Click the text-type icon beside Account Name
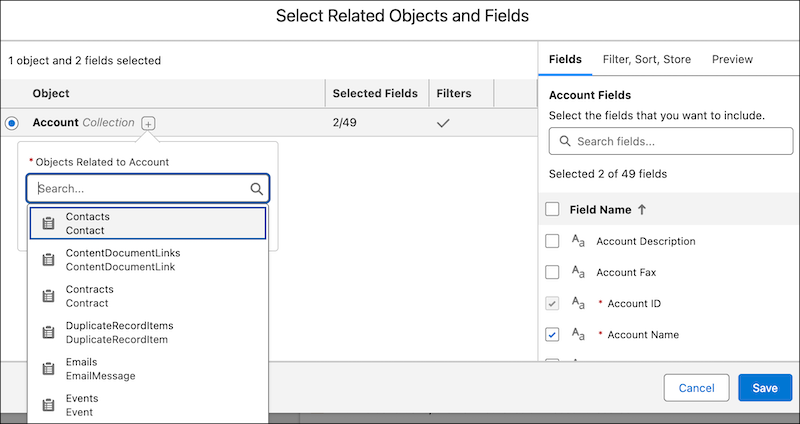800x424 pixels. (x=578, y=334)
